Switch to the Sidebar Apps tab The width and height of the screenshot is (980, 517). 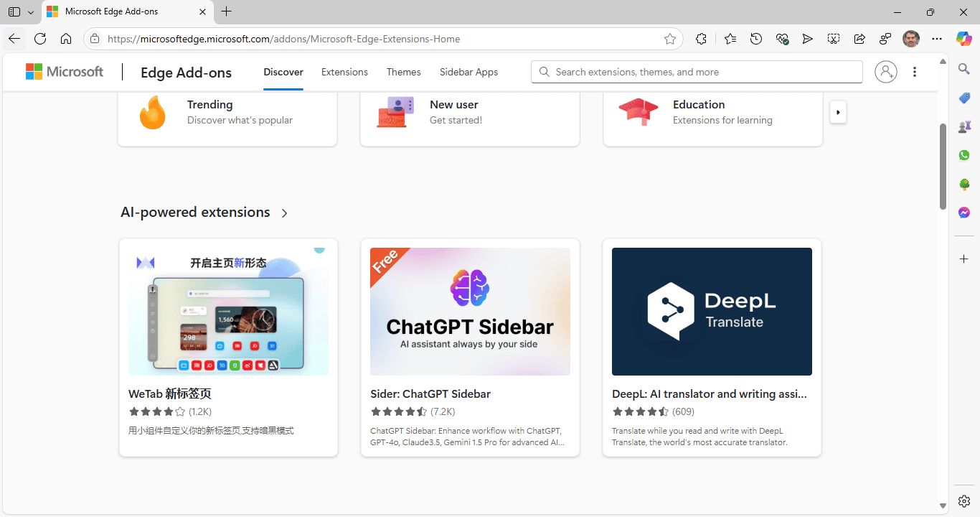[x=468, y=72]
